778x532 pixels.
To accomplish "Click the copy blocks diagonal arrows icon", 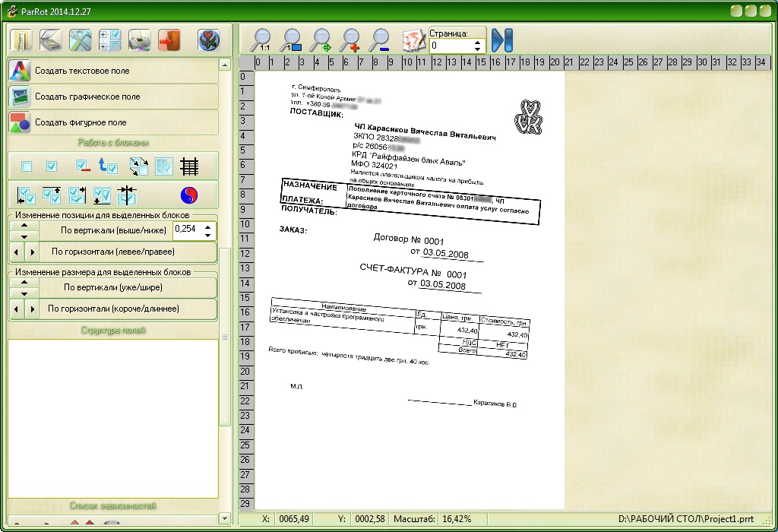I will [139, 166].
